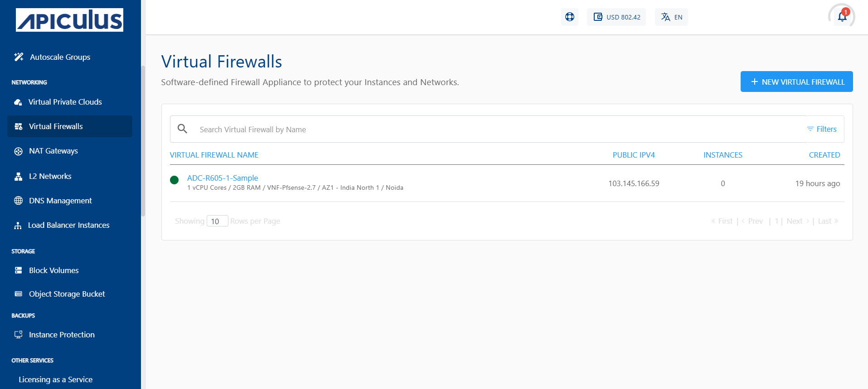Click the L2 Networks icon

tap(19, 176)
